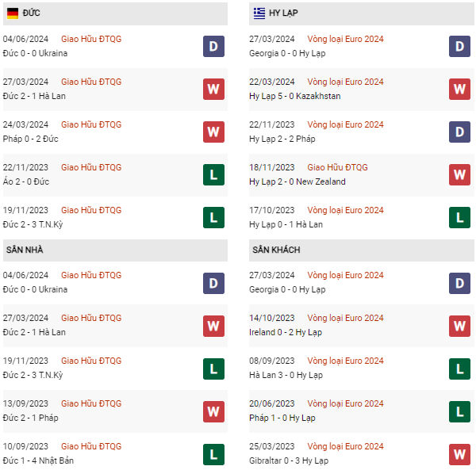
Task: Click W badge for Gibraltar 0-3 Hy Lạp
Action: 459,453
